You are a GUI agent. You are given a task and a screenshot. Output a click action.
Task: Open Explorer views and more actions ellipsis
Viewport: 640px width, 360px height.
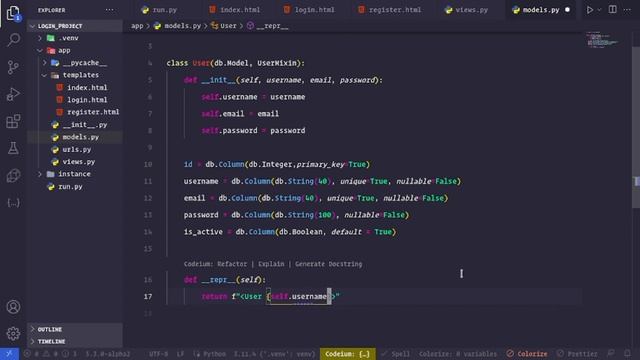pos(109,10)
